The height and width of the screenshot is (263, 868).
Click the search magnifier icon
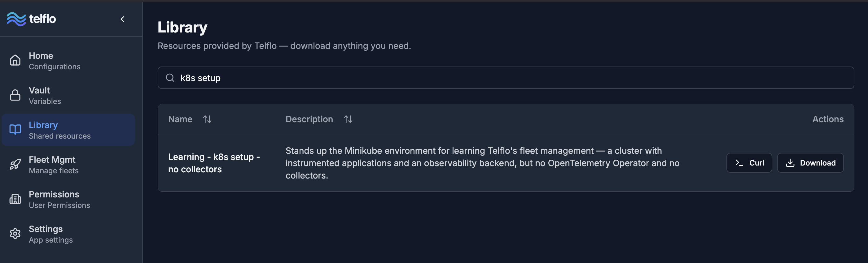[170, 78]
